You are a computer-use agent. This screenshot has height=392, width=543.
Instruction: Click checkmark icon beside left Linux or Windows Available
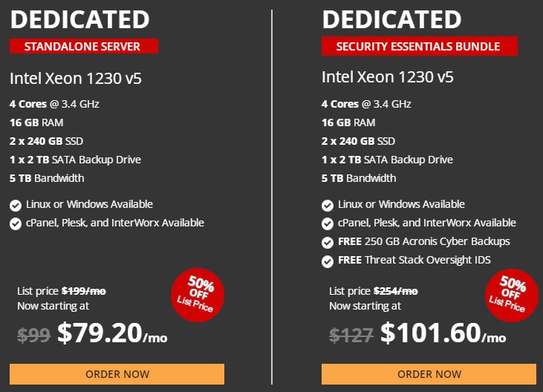16,205
